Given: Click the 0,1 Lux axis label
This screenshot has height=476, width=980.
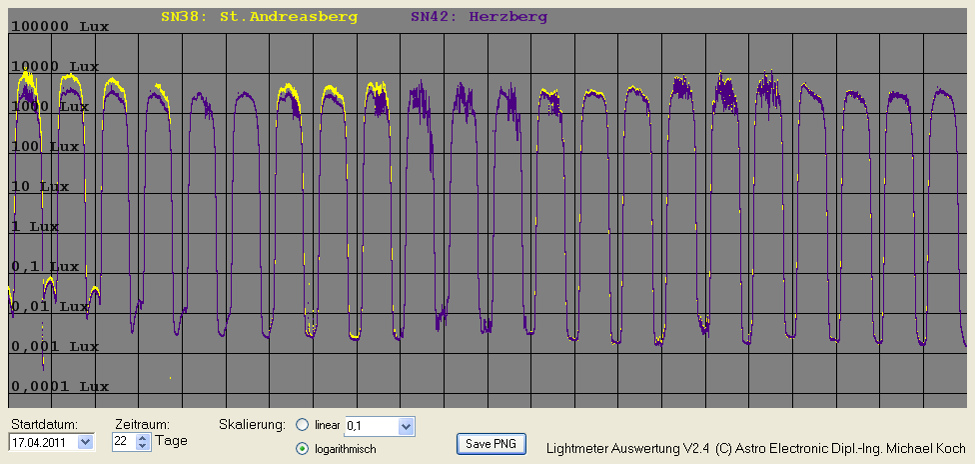Looking at the screenshot, I should point(46,266).
